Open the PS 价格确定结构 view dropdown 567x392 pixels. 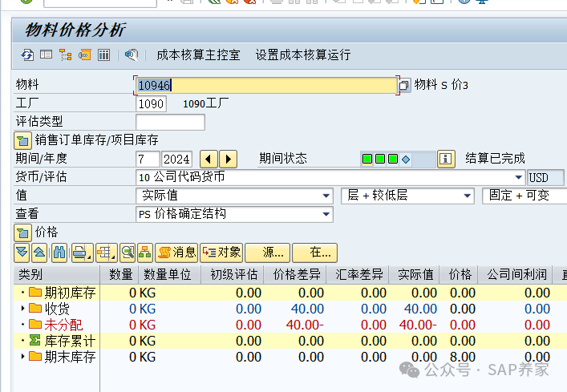(326, 214)
